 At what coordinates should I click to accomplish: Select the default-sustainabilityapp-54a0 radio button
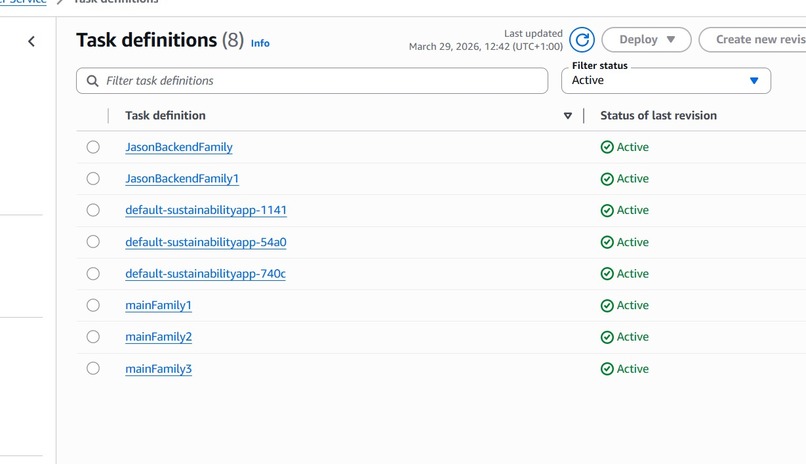[x=93, y=242]
